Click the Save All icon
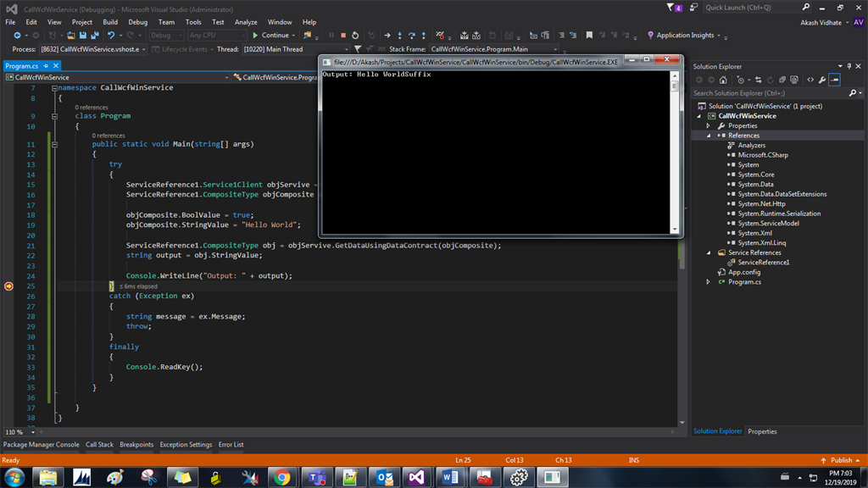 click(96, 35)
